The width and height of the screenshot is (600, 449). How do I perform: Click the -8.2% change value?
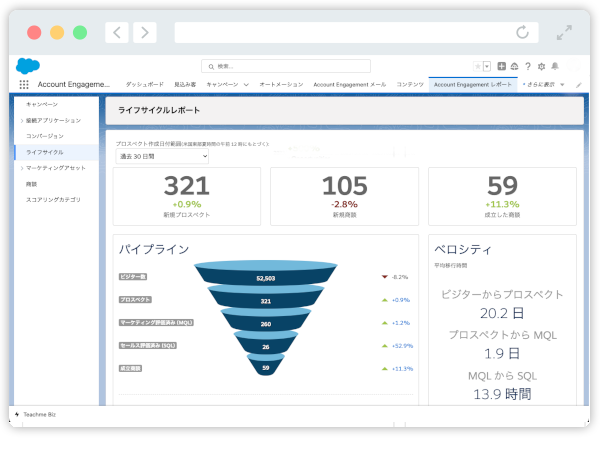point(400,277)
